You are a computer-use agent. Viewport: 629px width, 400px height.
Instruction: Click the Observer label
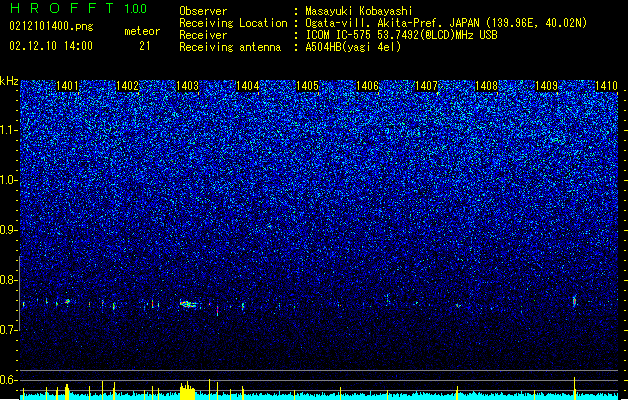[x=203, y=11]
